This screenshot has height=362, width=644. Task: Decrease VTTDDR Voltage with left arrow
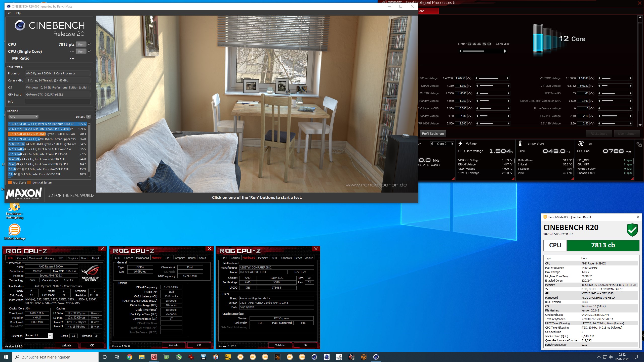pos(599,86)
